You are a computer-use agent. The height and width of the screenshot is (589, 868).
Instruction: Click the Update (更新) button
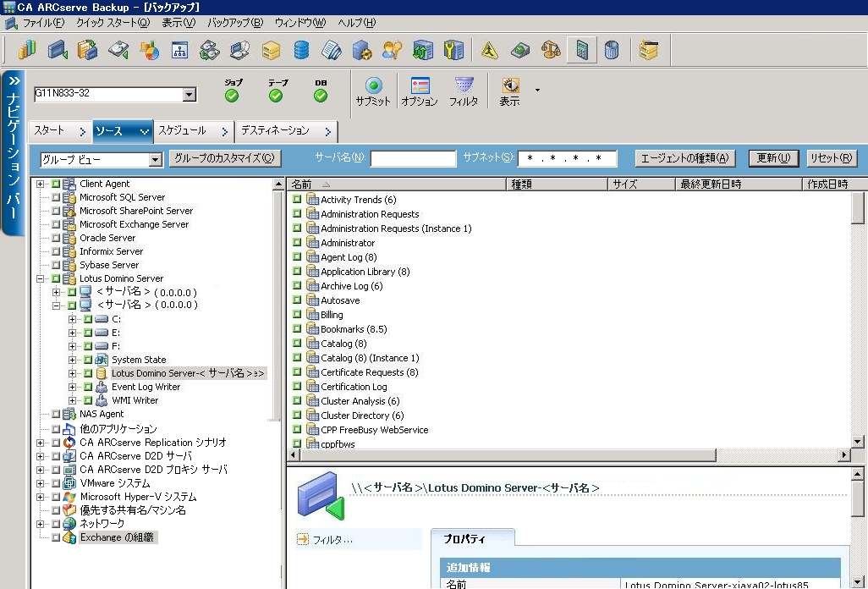click(x=773, y=158)
